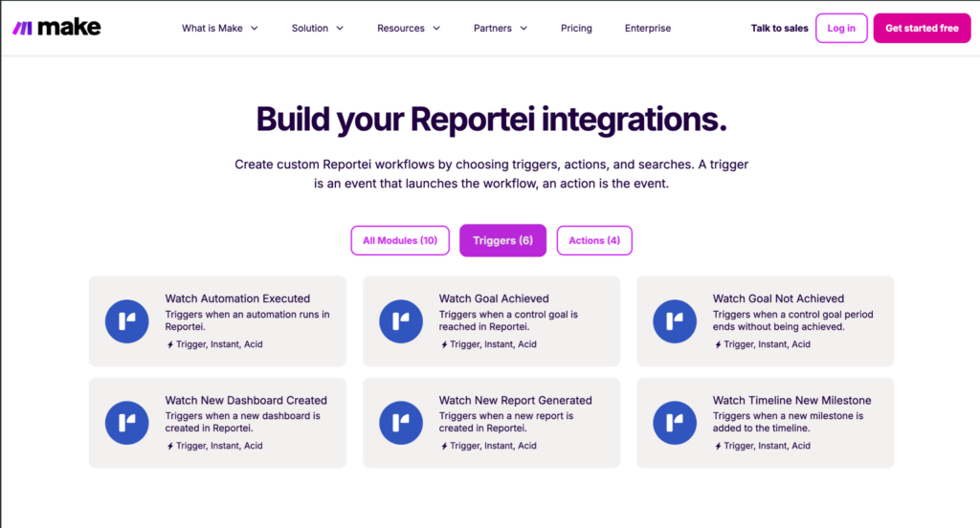Open the Resources menu
The width and height of the screenshot is (980, 528).
coord(409,28)
